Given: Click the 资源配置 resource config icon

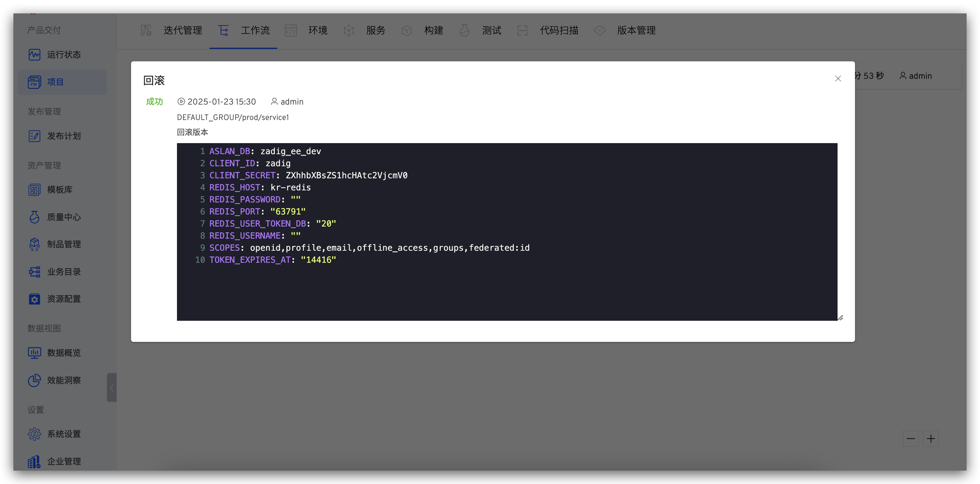Looking at the screenshot, I should (x=34, y=299).
